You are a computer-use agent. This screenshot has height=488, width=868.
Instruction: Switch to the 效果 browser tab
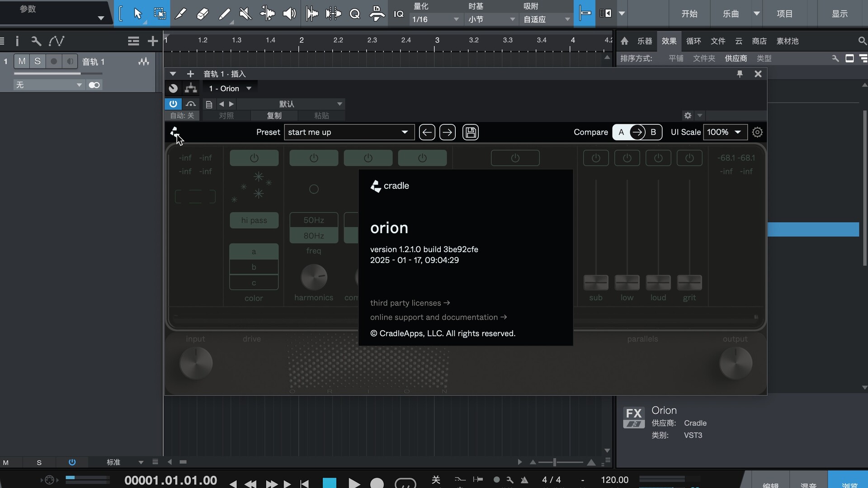669,41
